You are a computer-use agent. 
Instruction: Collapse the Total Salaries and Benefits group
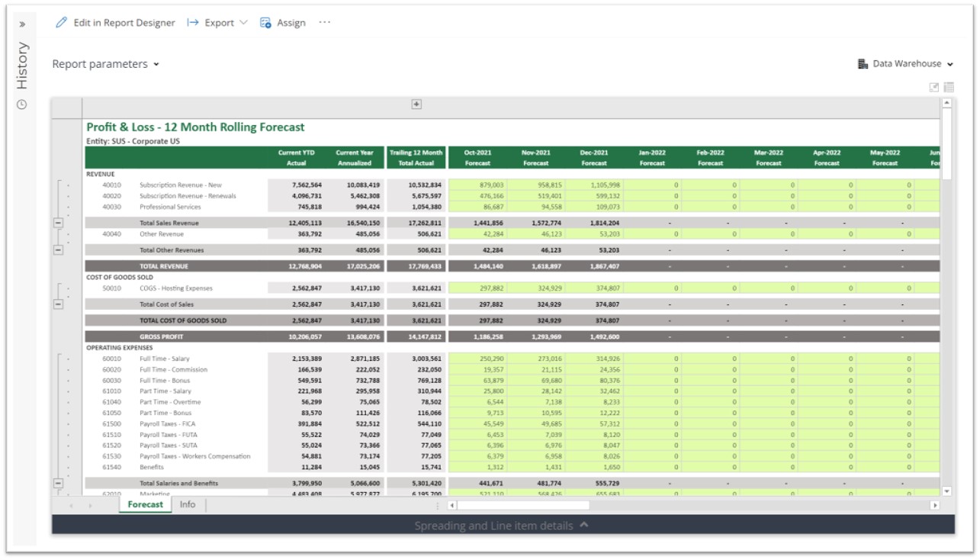tap(58, 483)
